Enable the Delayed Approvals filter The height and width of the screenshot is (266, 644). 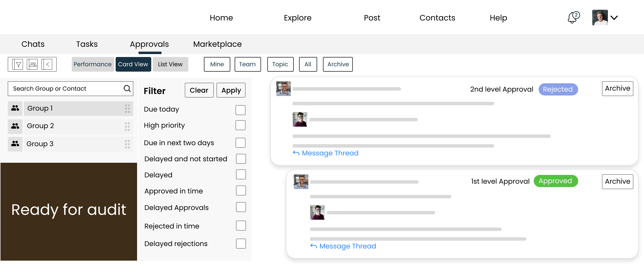(241, 207)
